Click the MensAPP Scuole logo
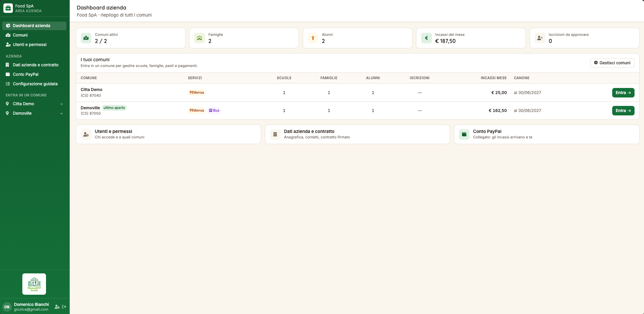Image resolution: width=644 pixels, height=314 pixels. coord(34,284)
